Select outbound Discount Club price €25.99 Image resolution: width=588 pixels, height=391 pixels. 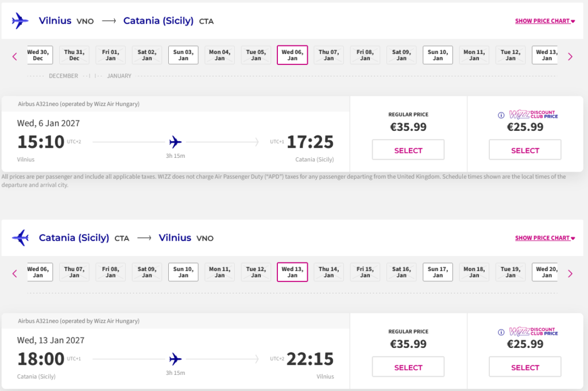click(525, 150)
